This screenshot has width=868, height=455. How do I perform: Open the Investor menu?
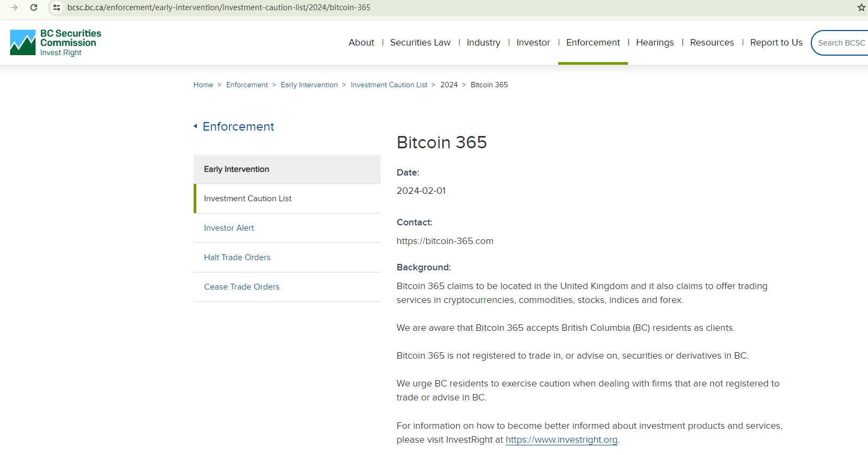tap(533, 42)
